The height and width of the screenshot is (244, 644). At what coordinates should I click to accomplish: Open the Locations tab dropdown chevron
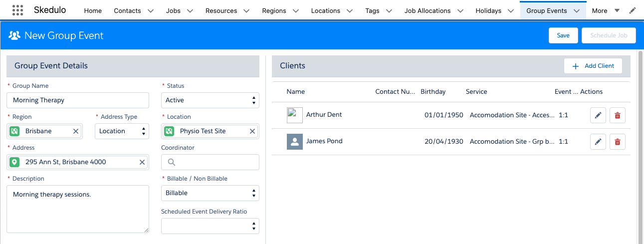pos(349,10)
